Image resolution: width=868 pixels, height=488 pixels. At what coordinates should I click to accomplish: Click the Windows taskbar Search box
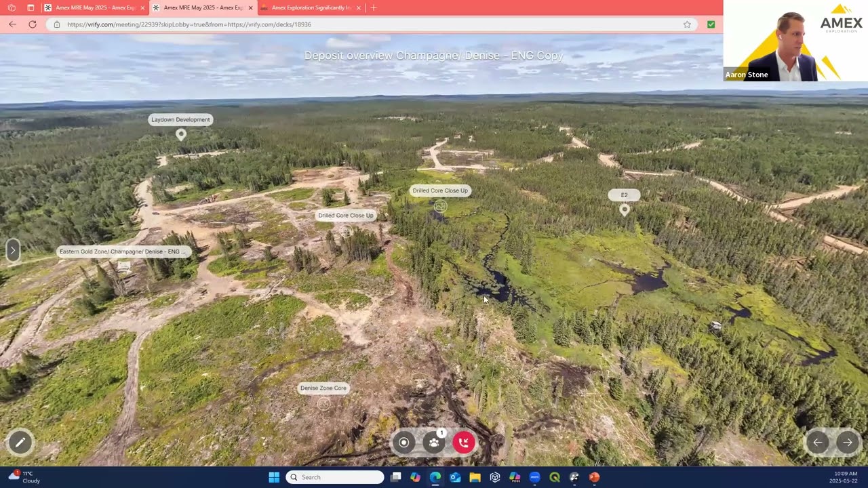335,477
